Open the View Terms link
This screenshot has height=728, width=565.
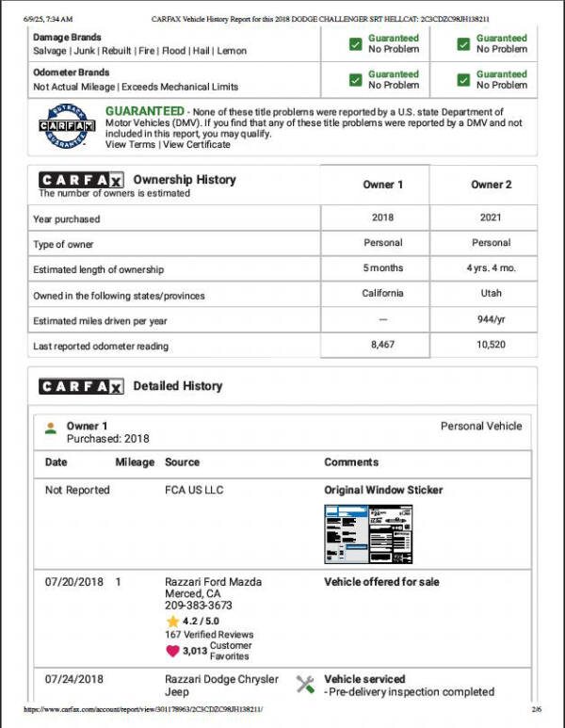click(131, 144)
